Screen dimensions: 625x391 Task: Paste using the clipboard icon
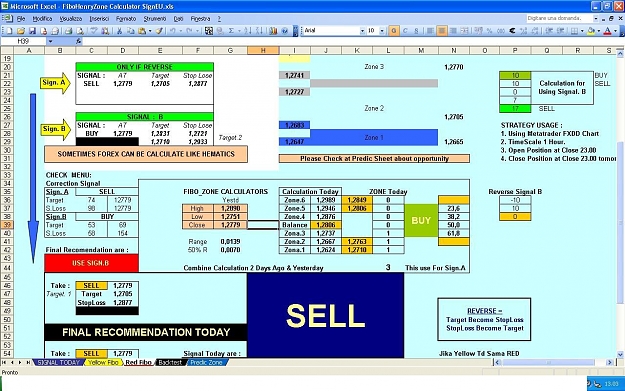[x=142, y=31]
